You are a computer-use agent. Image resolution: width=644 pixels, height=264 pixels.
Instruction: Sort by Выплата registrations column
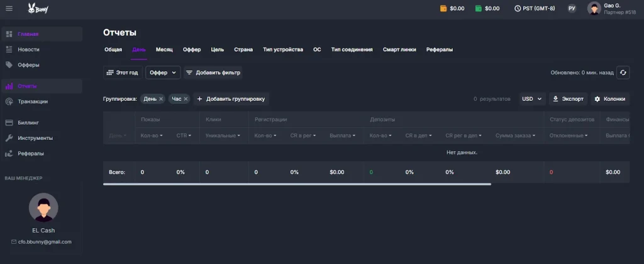click(x=343, y=135)
